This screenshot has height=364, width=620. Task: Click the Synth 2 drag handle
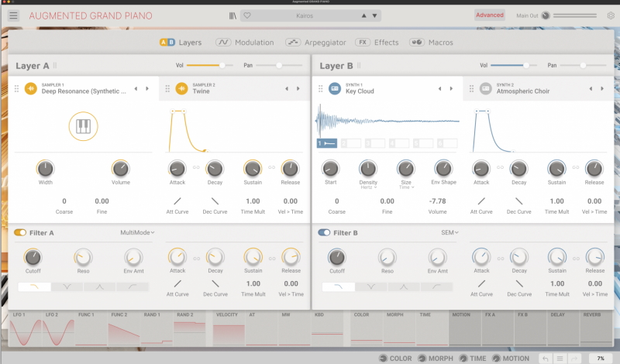[x=471, y=89]
